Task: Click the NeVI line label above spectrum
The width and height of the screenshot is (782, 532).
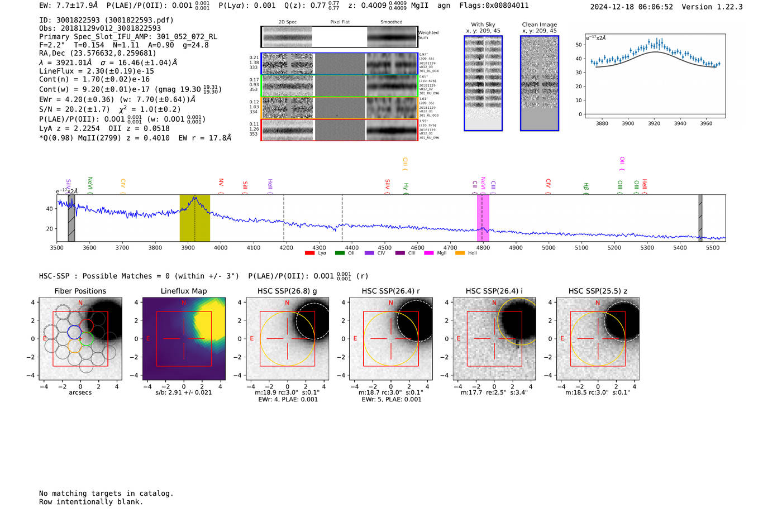Action: pos(90,185)
